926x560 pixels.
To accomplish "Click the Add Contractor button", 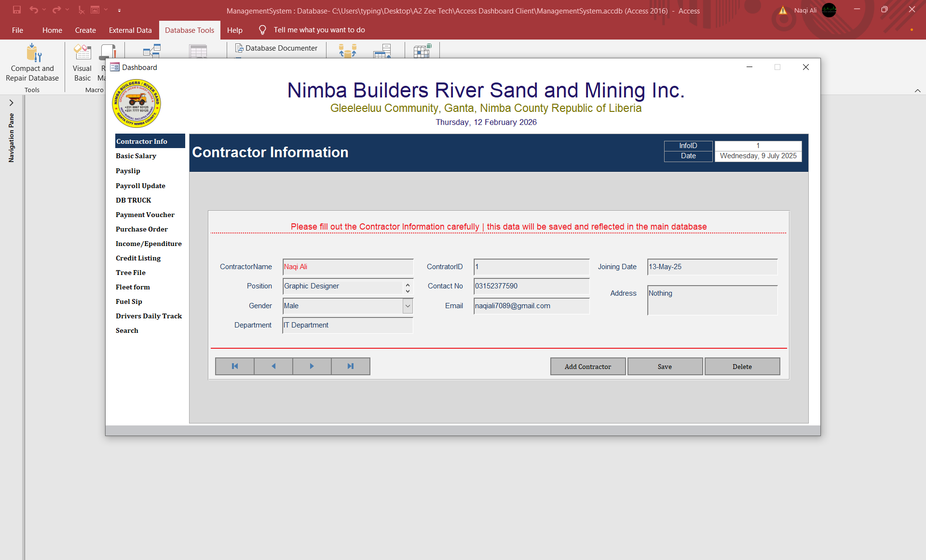I will click(x=588, y=367).
